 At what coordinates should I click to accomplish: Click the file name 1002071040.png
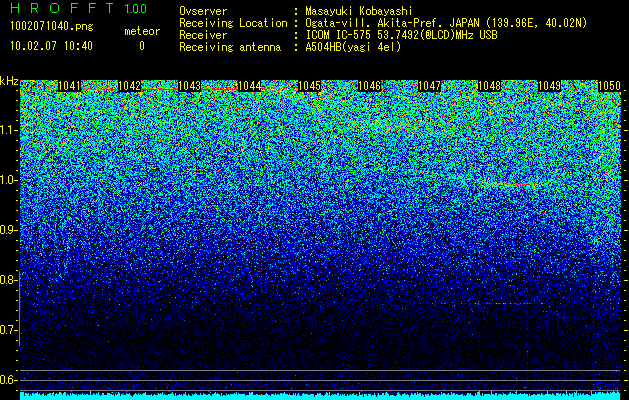click(52, 26)
